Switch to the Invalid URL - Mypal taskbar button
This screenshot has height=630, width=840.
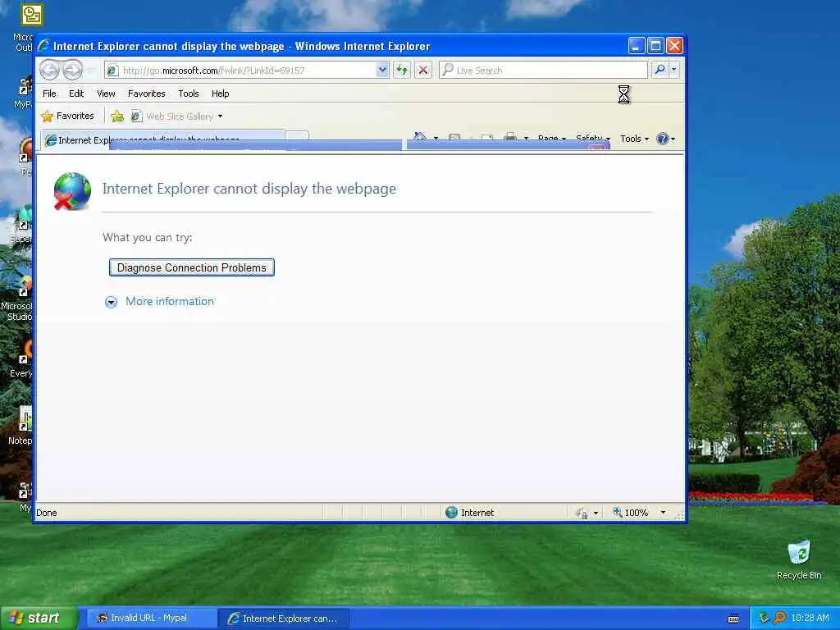151,619
